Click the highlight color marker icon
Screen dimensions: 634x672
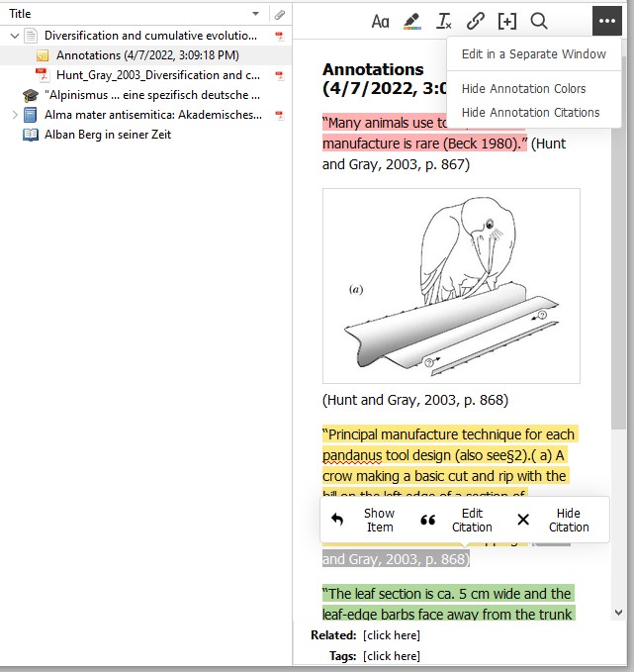pyautogui.click(x=412, y=21)
